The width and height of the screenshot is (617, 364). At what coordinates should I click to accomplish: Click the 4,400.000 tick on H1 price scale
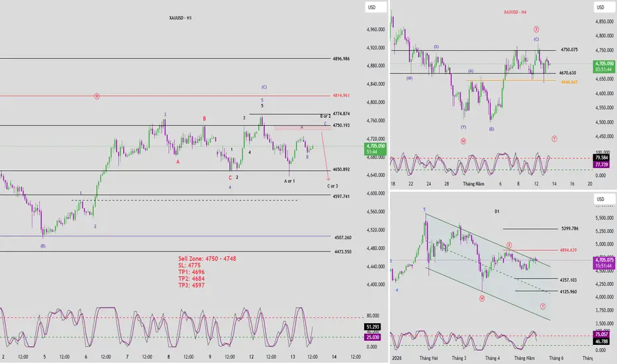pyautogui.click(x=375, y=285)
